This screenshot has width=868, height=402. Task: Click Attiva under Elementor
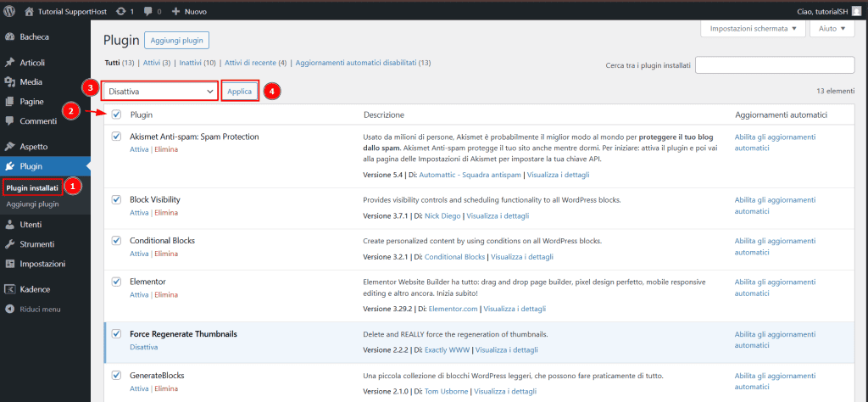pos(139,294)
